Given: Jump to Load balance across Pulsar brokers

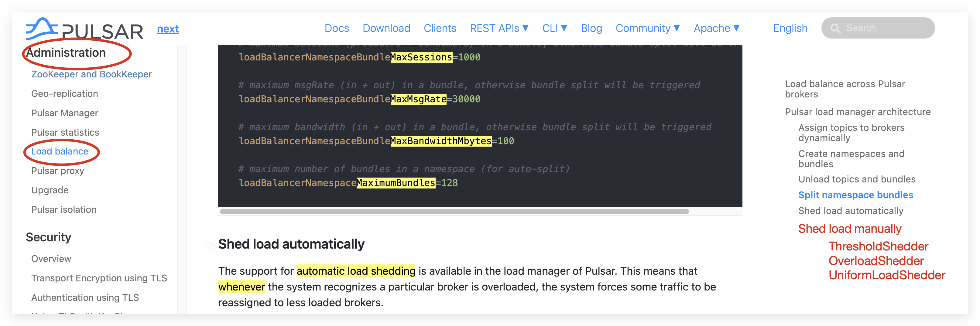Looking at the screenshot, I should 845,89.
